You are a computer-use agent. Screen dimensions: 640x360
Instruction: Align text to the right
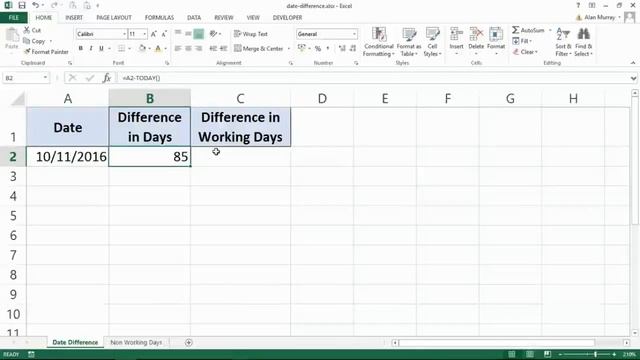199,48
